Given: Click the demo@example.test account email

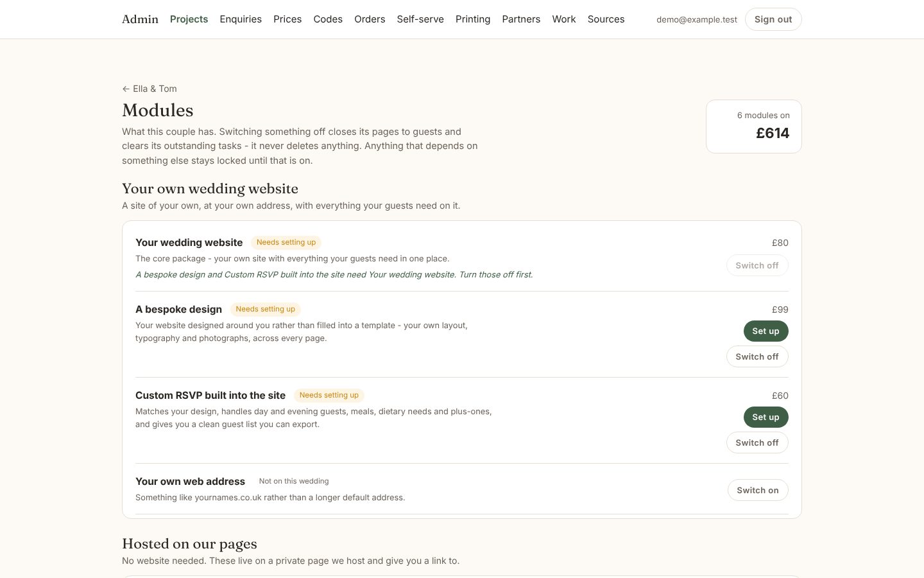Looking at the screenshot, I should tap(697, 19).
